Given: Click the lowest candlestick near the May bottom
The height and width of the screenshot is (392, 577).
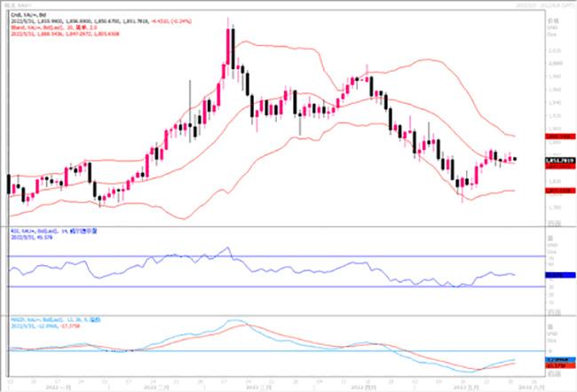Looking at the screenshot, I should (x=463, y=189).
